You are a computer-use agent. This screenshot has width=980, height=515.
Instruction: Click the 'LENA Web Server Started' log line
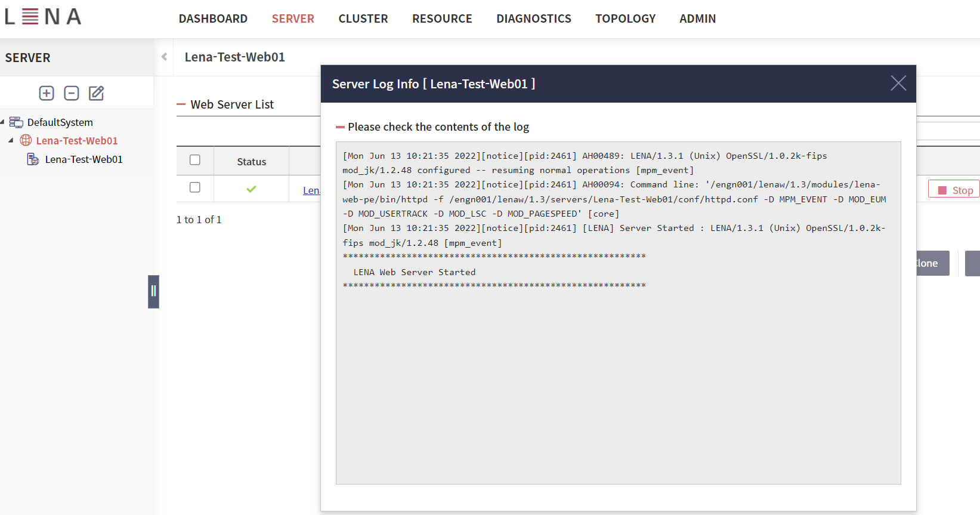click(x=415, y=272)
